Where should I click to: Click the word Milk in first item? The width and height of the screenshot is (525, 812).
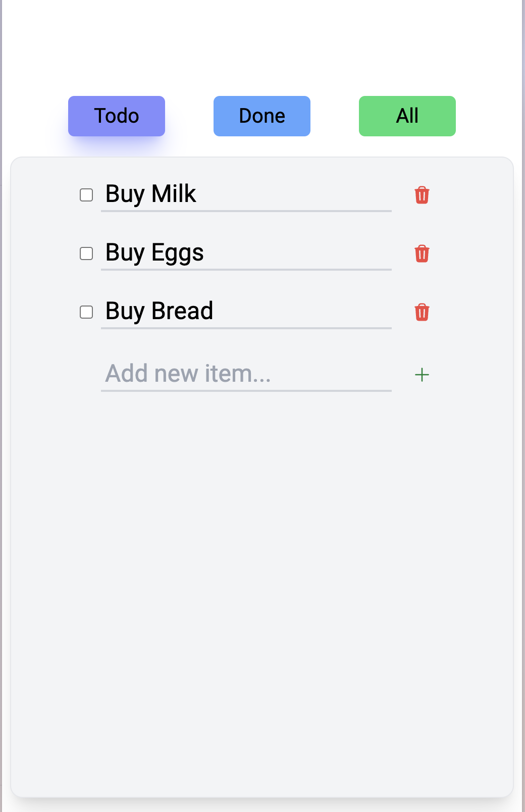[174, 194]
